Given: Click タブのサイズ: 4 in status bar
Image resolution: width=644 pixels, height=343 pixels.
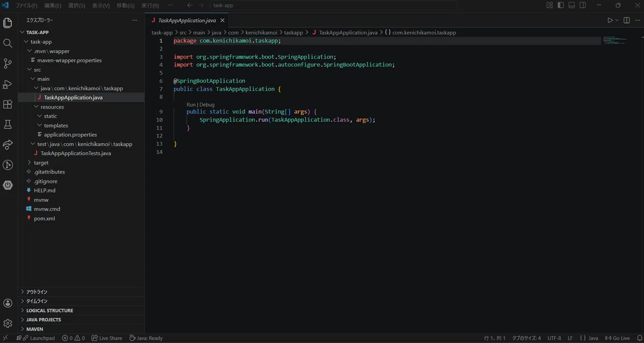Looking at the screenshot, I should click(526, 338).
